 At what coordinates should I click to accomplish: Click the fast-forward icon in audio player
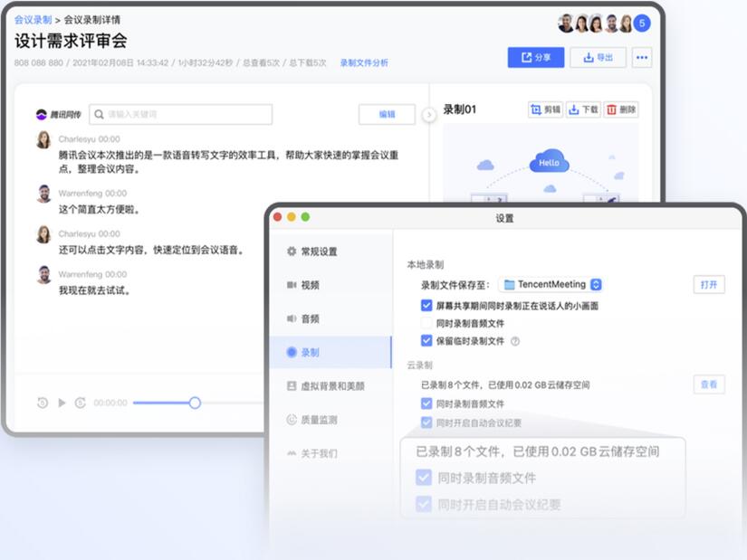coord(81,403)
